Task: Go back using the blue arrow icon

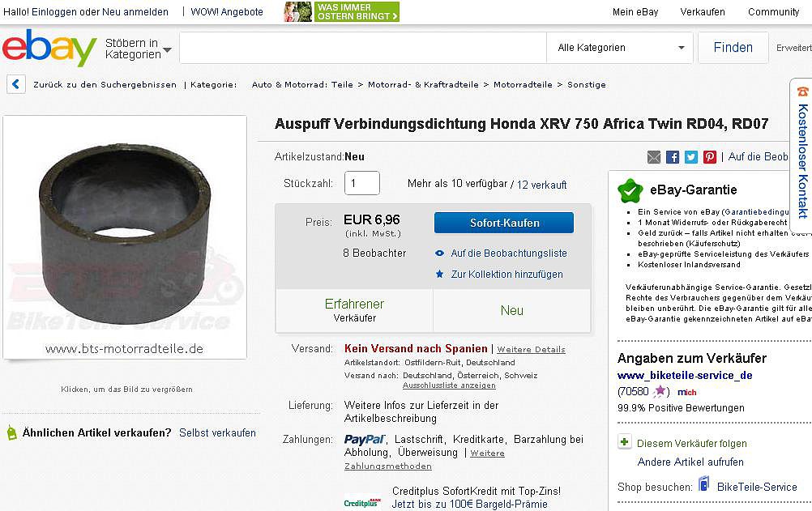Action: 16,84
